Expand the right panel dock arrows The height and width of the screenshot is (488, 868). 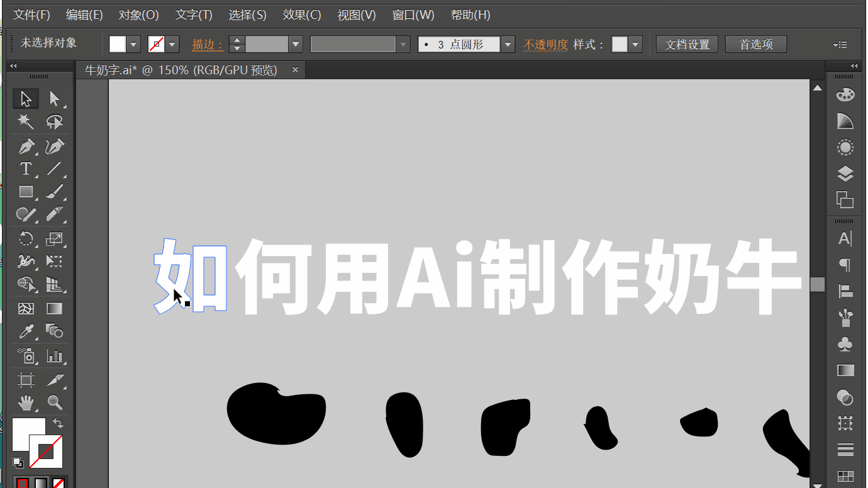click(854, 66)
